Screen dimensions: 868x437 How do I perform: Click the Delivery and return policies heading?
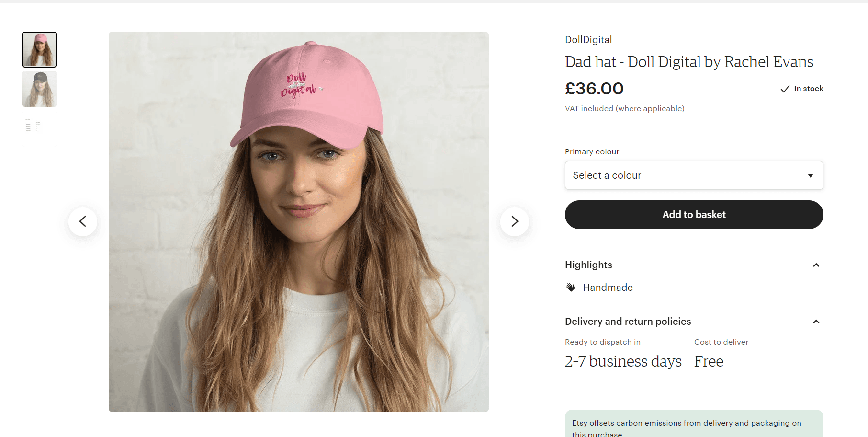(628, 322)
